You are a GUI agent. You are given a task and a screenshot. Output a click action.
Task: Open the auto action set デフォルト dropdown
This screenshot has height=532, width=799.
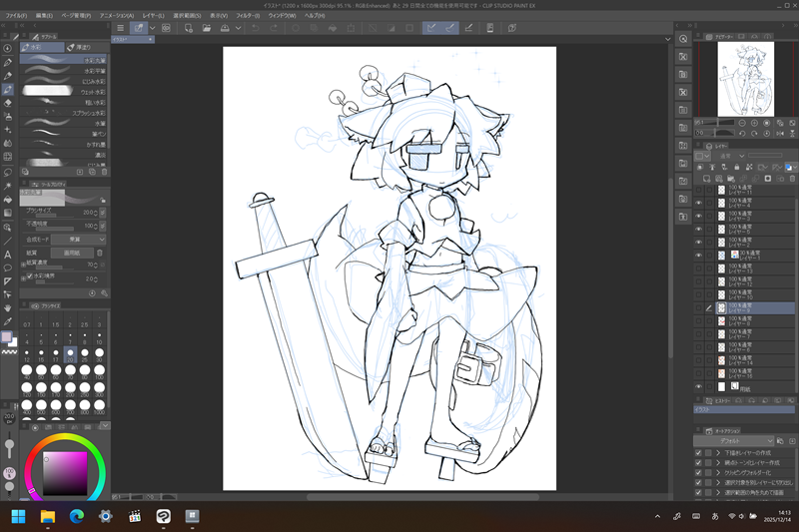pos(733,441)
